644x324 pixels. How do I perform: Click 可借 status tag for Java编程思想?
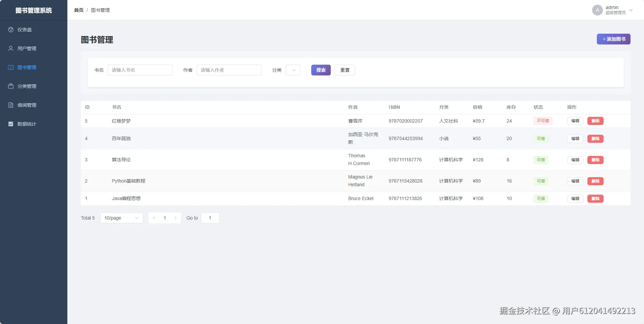pos(541,199)
